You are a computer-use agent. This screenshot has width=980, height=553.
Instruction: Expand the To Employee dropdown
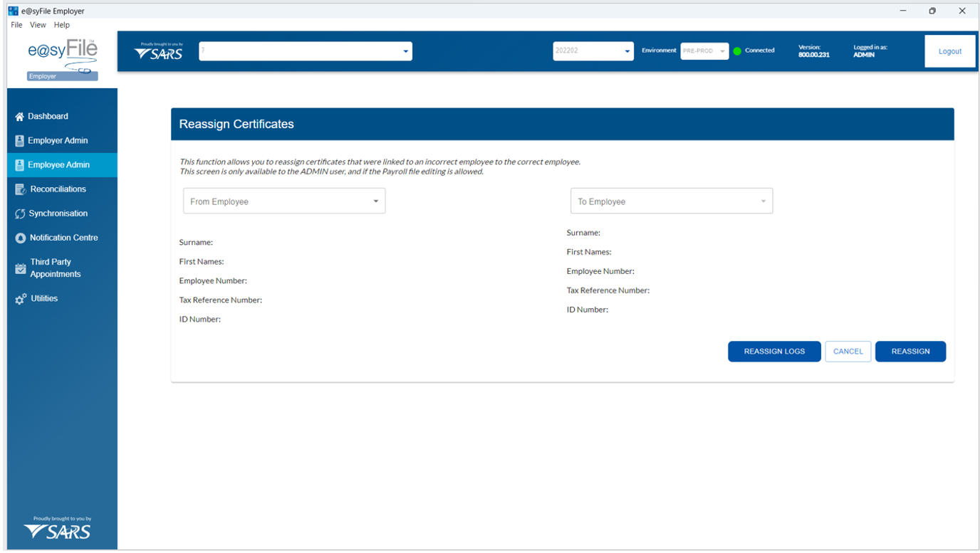pyautogui.click(x=671, y=201)
